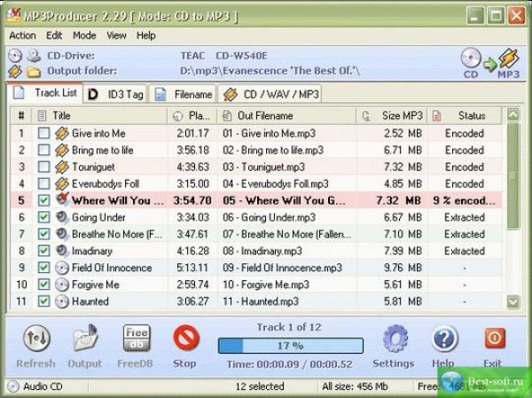Uncheck the Haunted track checkbox
The height and width of the screenshot is (398, 532).
43,301
